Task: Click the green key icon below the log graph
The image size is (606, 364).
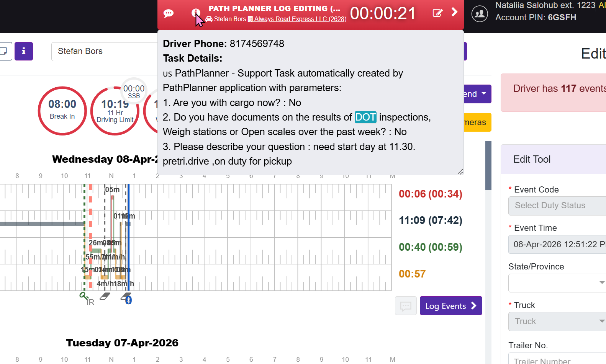Action: (84, 296)
